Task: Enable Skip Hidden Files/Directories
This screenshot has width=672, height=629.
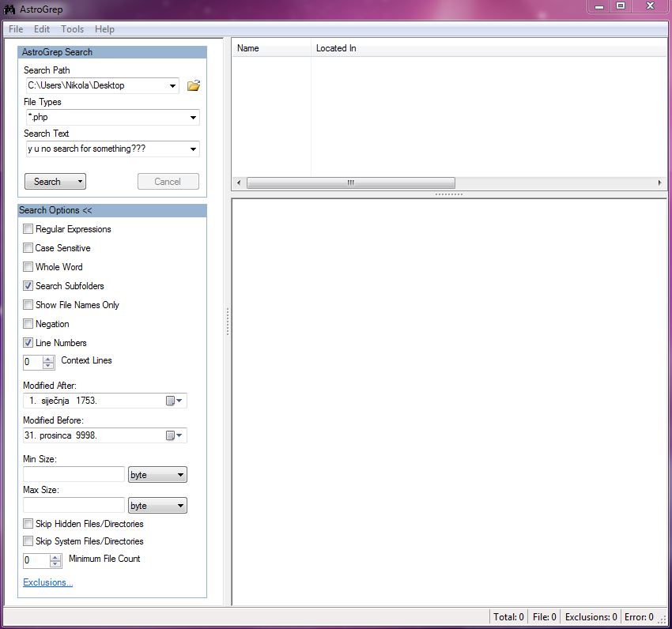Action: click(x=28, y=524)
